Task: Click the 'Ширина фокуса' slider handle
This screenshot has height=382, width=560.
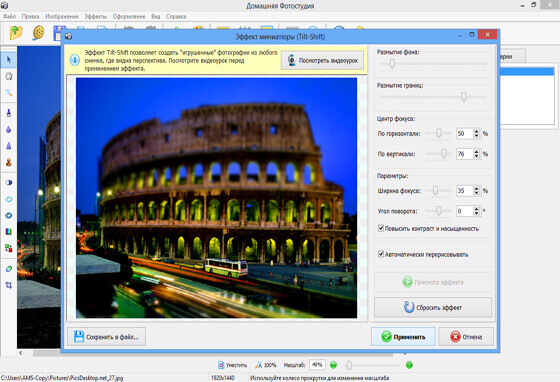Action: click(435, 191)
